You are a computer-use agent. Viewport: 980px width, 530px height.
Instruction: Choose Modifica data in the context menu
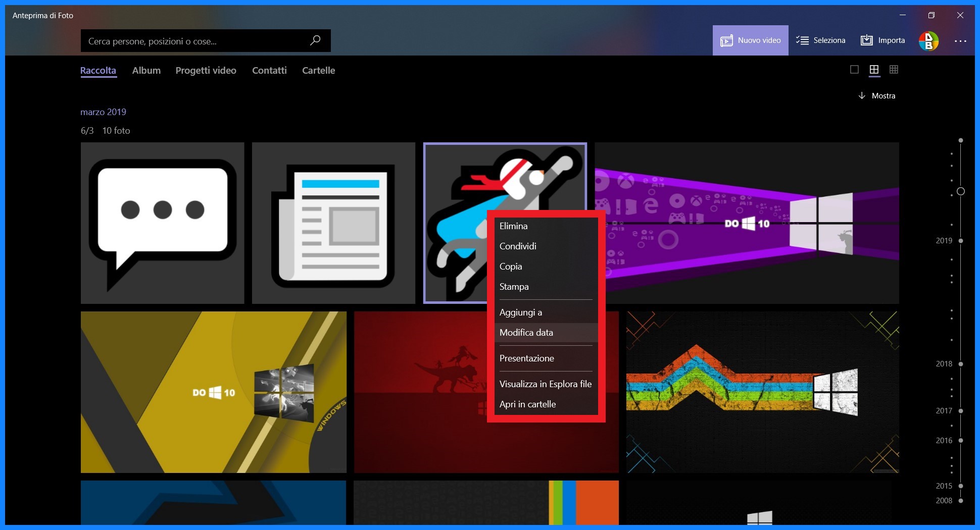click(546, 333)
